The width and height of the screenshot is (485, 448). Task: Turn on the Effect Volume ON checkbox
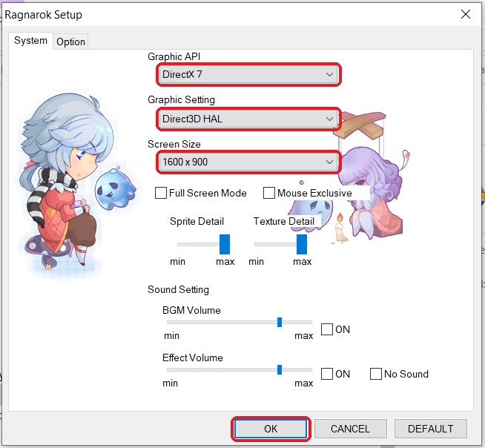[x=327, y=373]
